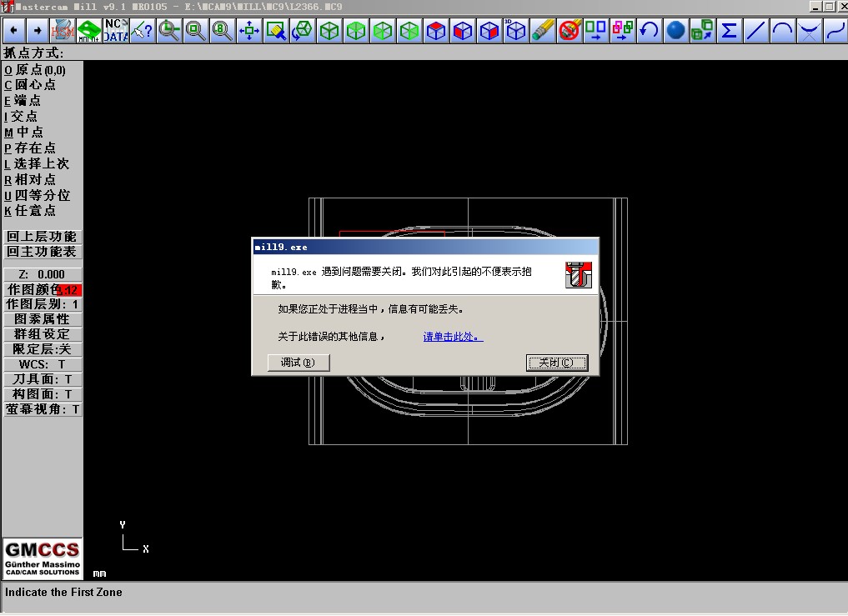Open the red 作图颜色 color swatch
The image size is (848, 616).
click(70, 290)
